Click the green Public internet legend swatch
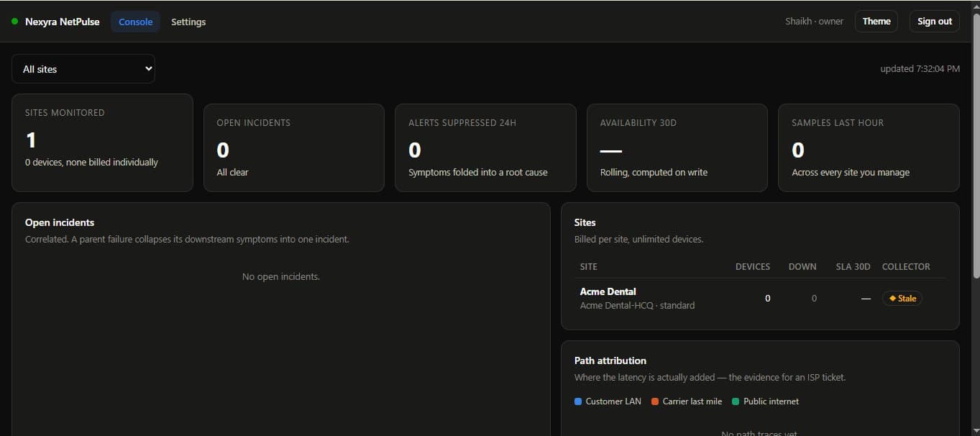The height and width of the screenshot is (436, 980). click(x=736, y=401)
